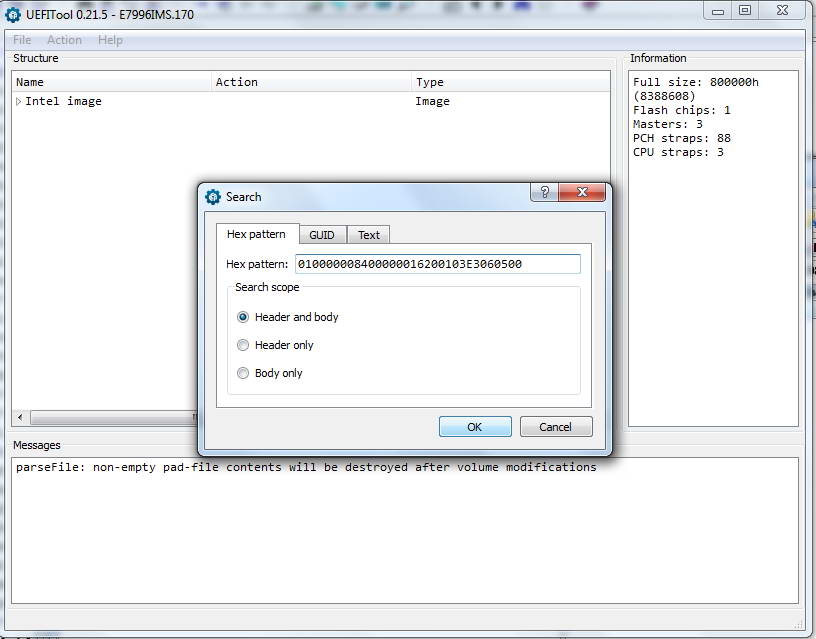
Task: Click the 'Flash chips: 1' information line
Action: pos(682,110)
